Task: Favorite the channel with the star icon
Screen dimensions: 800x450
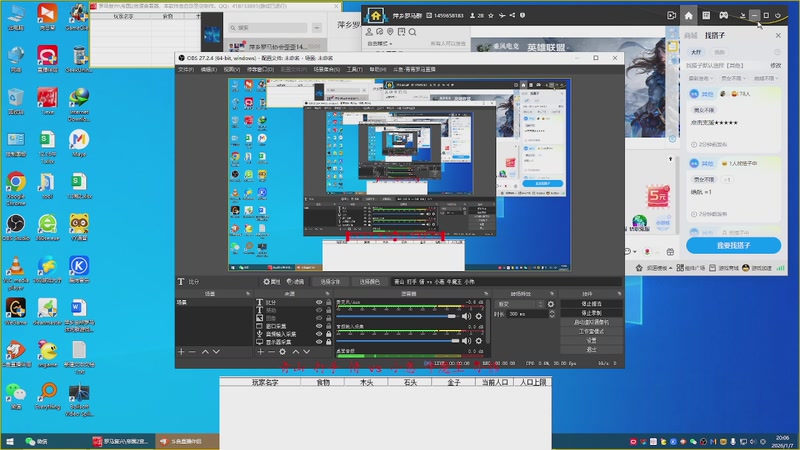Action: [491, 15]
